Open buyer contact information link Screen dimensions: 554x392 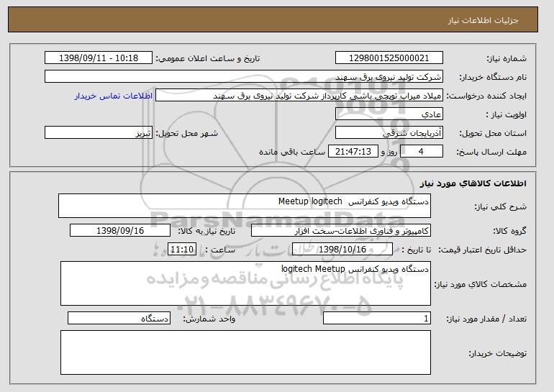coord(114,96)
